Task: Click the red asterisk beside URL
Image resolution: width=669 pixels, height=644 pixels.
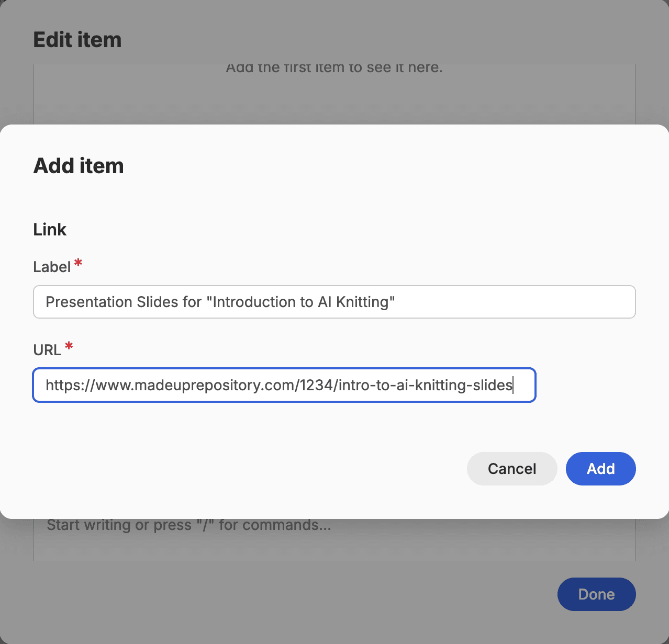Action: tap(69, 346)
